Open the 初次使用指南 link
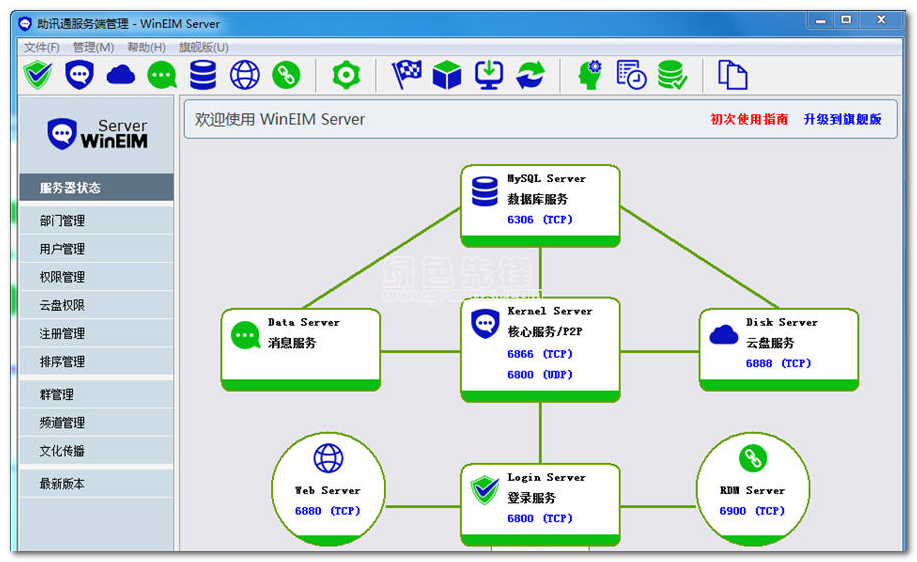 coord(749,119)
